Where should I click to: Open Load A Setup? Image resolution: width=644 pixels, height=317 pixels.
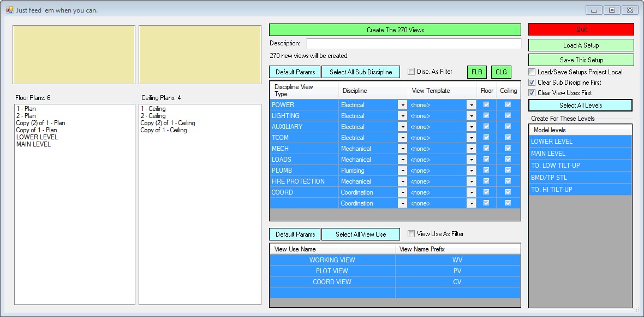pyautogui.click(x=581, y=45)
